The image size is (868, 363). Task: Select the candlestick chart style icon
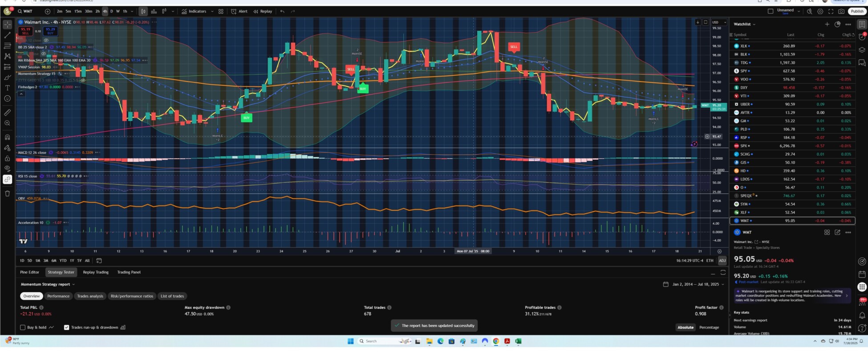click(143, 12)
